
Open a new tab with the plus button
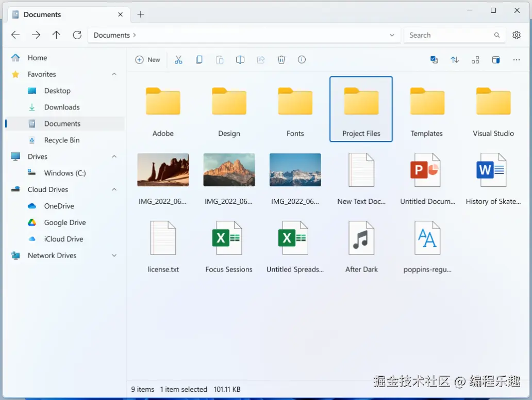click(140, 14)
